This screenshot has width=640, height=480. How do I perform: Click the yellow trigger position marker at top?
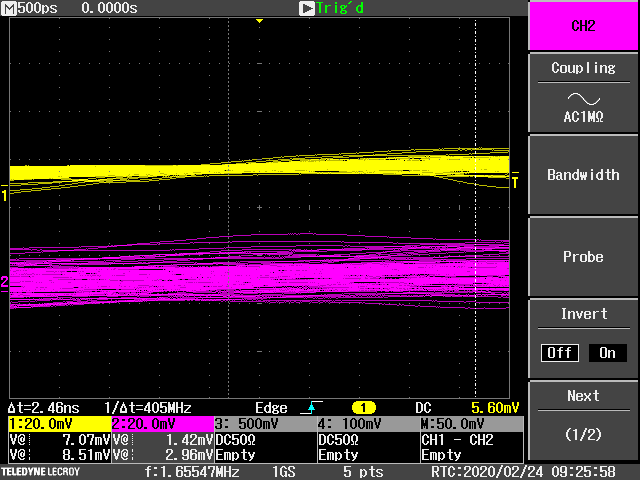coord(259,21)
